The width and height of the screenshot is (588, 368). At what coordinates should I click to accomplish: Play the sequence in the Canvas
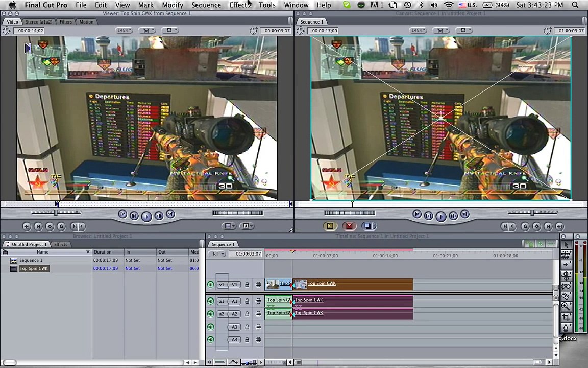pos(440,216)
